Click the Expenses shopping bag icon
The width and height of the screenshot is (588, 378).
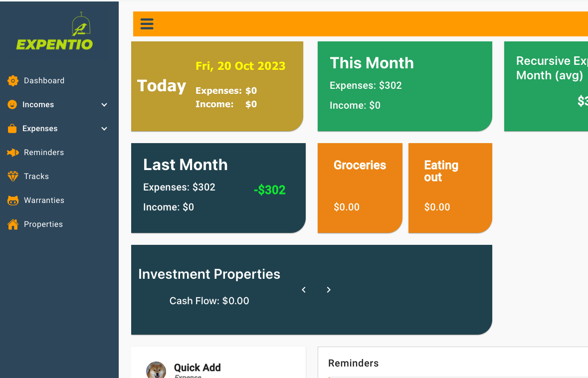(12, 129)
